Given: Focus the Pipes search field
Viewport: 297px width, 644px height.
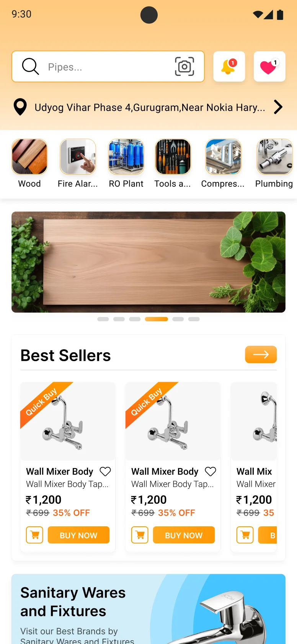Looking at the screenshot, I should 108,66.
